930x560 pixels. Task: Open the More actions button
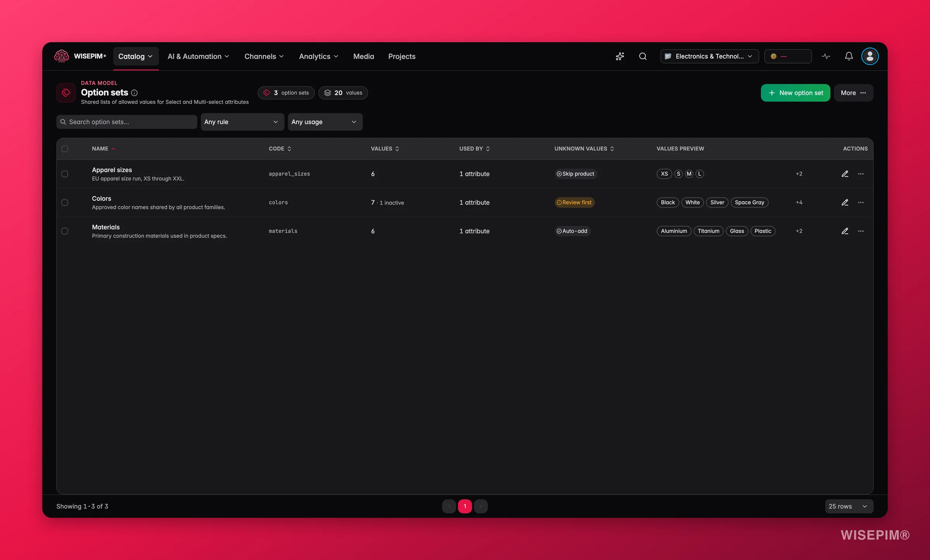point(853,93)
